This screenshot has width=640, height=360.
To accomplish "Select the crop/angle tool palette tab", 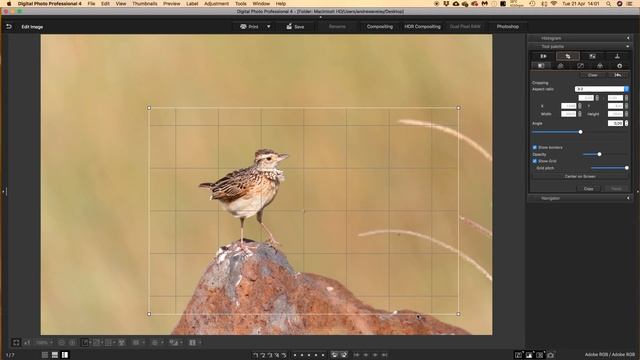I will [x=568, y=56].
